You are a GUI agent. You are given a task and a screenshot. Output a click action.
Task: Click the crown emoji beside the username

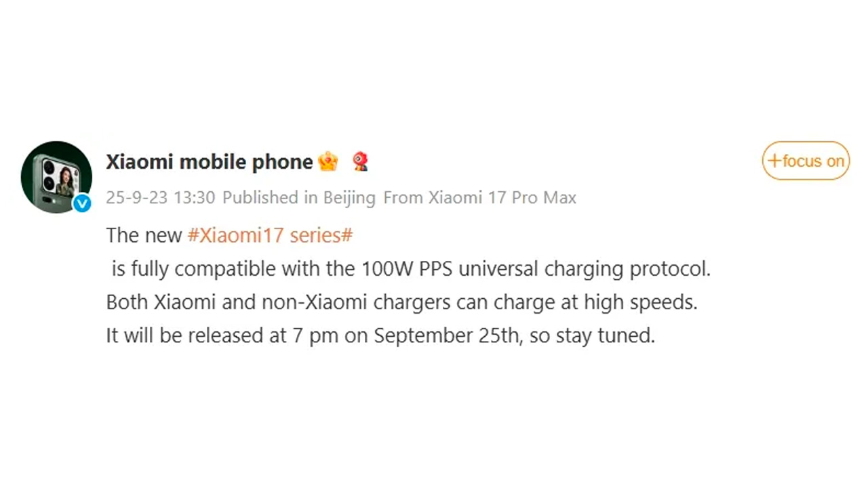pyautogui.click(x=328, y=161)
